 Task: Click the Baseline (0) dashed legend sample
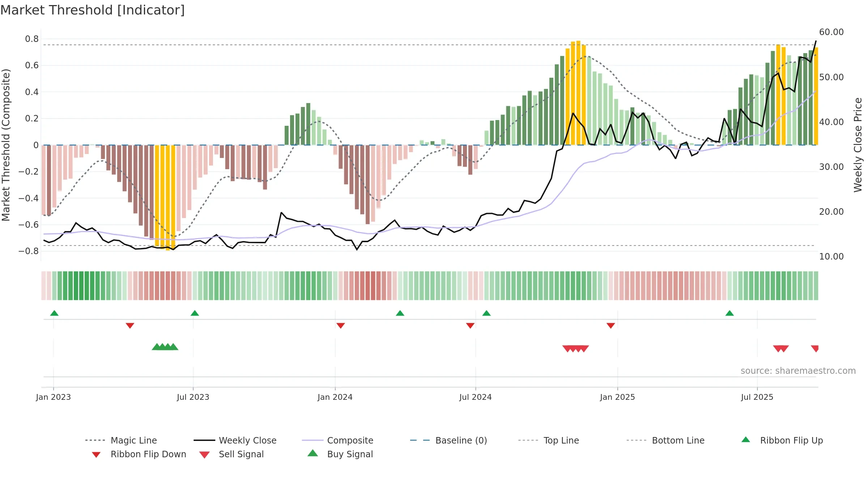point(420,440)
